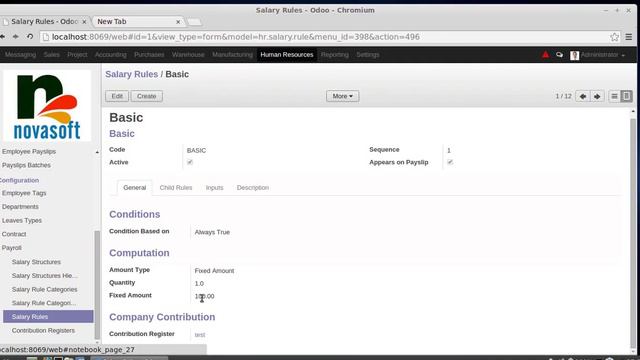Image resolution: width=640 pixels, height=360 pixels.
Task: Switch to the Description tab
Action: [x=253, y=188]
